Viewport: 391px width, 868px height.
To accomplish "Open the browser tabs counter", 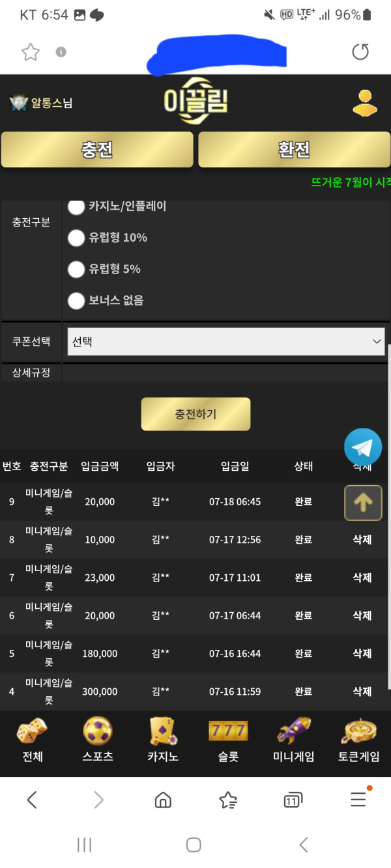I will [x=293, y=800].
